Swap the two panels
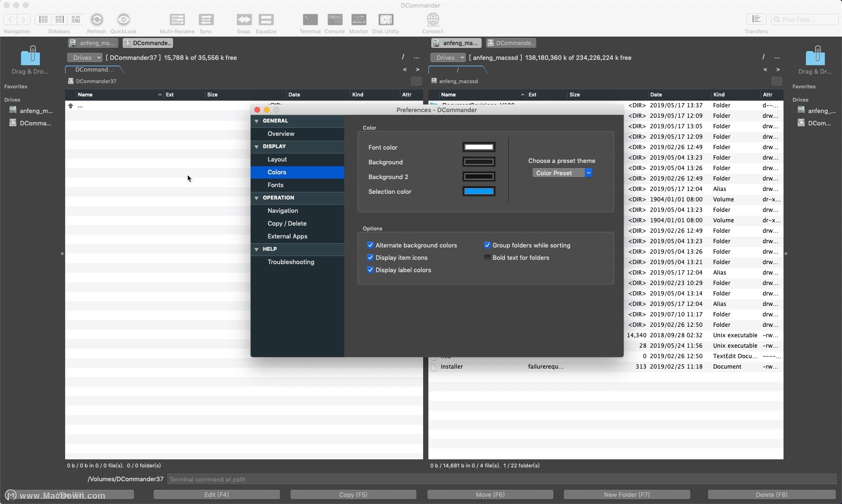This screenshot has width=842, height=504. point(244,19)
